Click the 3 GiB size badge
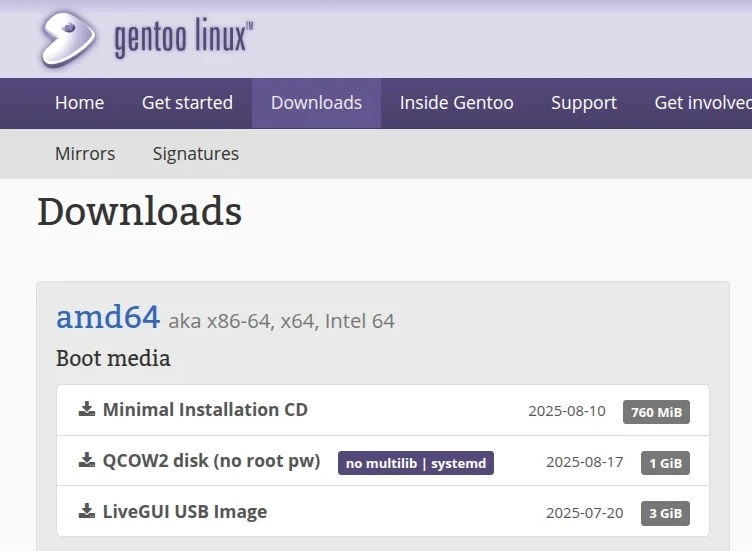 [x=665, y=514]
